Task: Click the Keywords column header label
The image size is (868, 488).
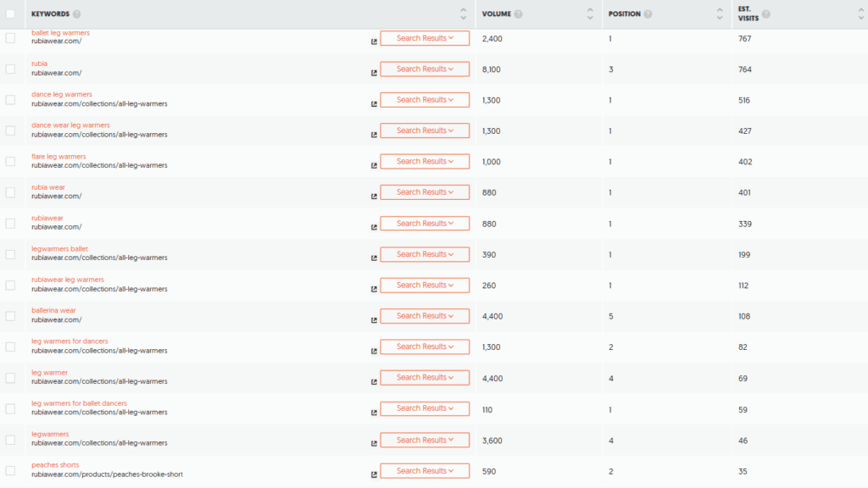Action: coord(50,14)
